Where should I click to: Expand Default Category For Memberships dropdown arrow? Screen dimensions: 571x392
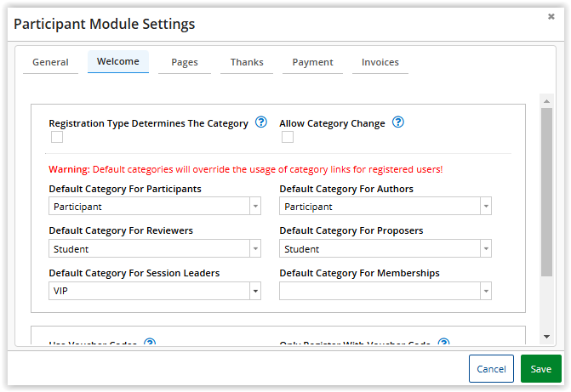tap(486, 291)
